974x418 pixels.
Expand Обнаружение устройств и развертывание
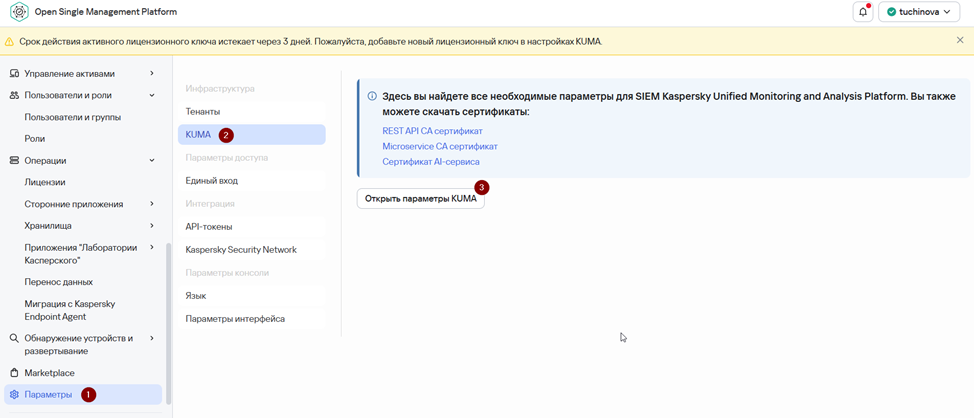[x=152, y=338]
